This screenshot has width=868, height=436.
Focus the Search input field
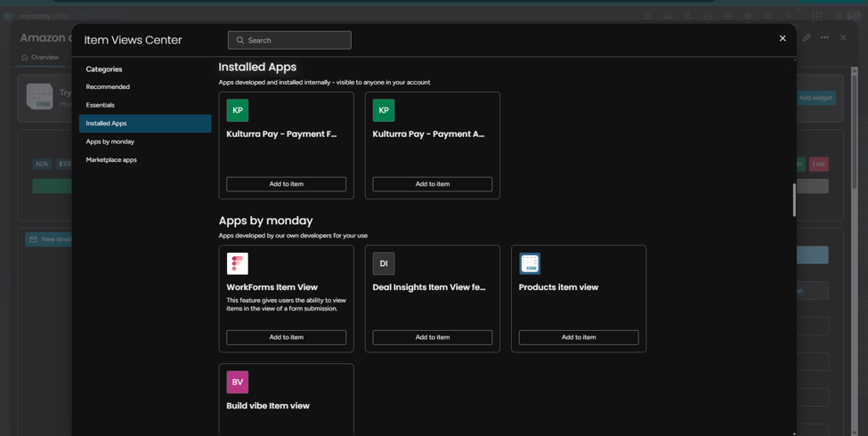pyautogui.click(x=289, y=40)
